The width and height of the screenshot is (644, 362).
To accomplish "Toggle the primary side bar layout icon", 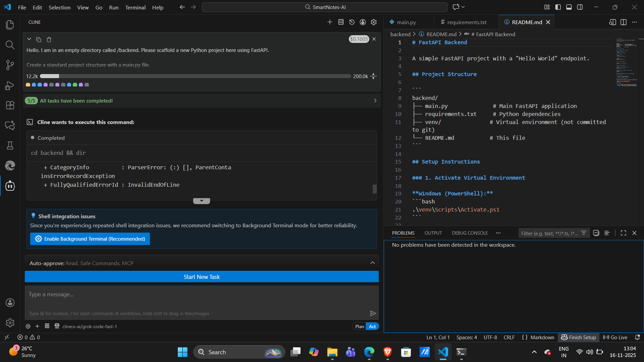I will [558, 7].
